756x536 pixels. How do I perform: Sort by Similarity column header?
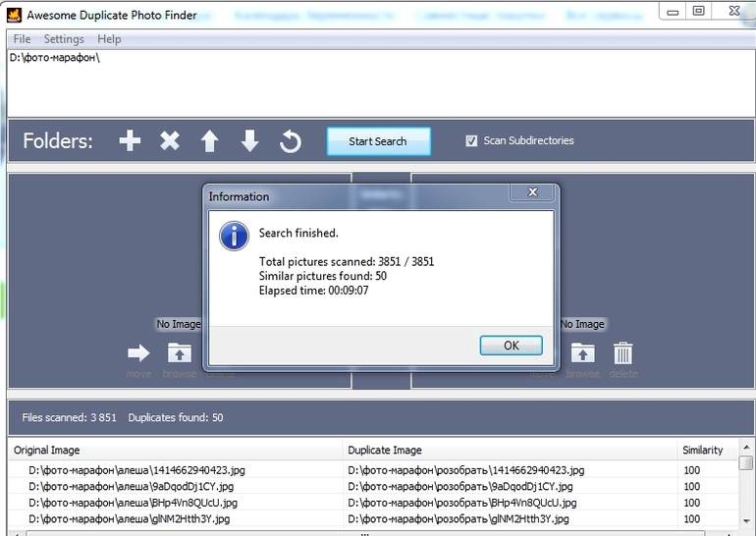707,451
